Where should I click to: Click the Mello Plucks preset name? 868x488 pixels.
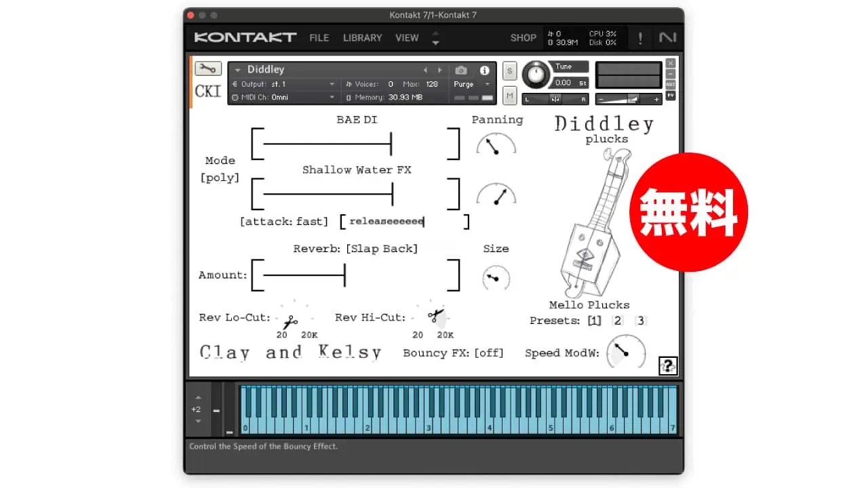pos(589,305)
